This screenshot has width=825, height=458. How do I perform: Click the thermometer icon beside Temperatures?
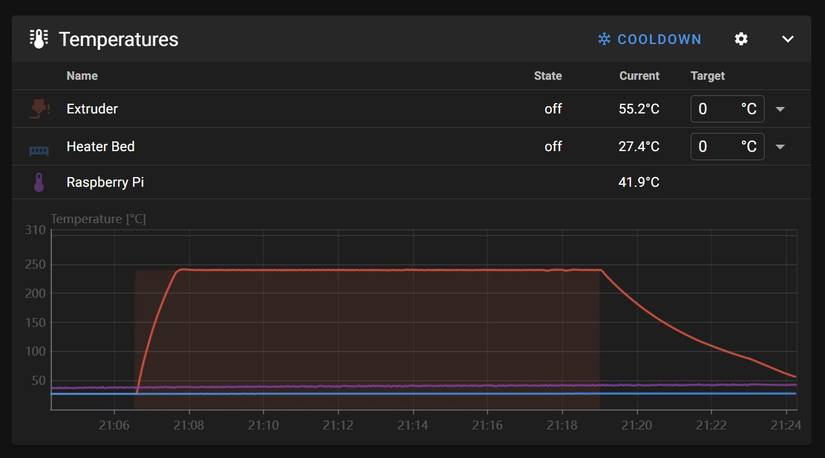coord(39,39)
